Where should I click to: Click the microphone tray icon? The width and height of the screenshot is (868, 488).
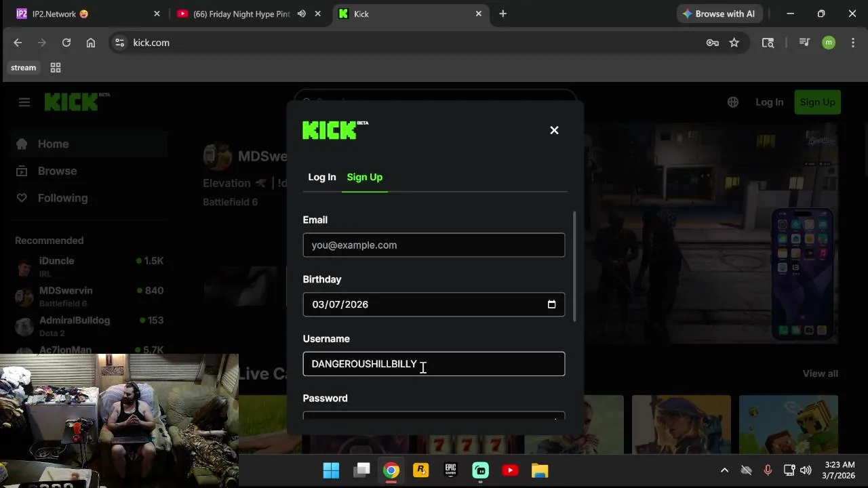point(768,470)
